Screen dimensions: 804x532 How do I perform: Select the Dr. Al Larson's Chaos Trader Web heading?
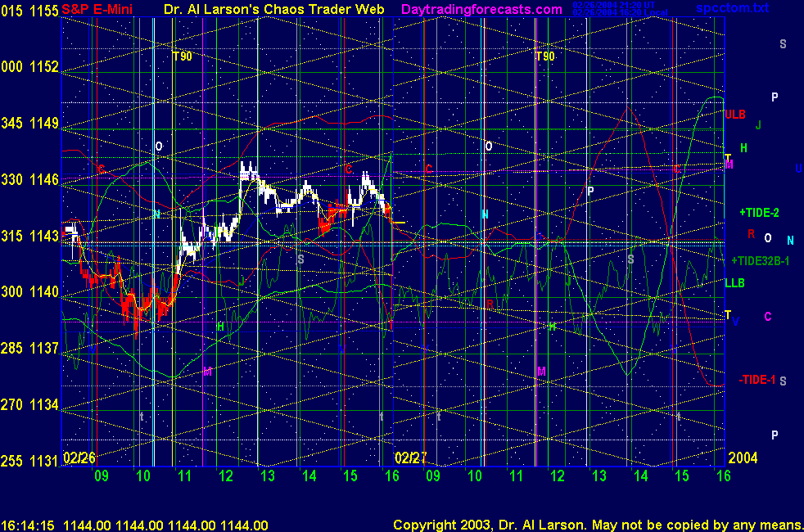(x=273, y=9)
